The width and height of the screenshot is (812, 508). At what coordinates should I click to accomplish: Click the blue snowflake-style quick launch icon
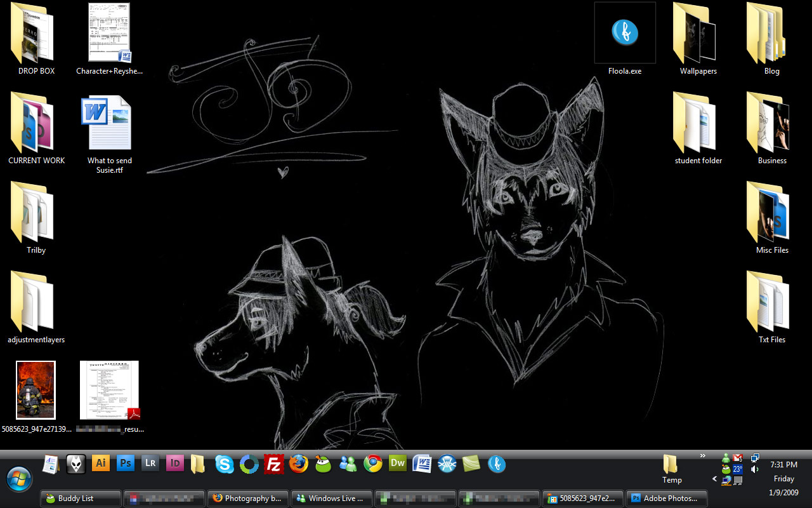(447, 464)
